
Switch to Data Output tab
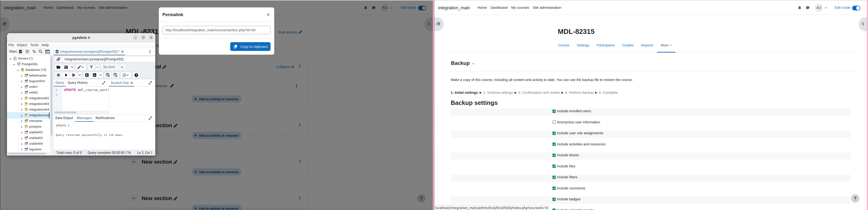64,118
